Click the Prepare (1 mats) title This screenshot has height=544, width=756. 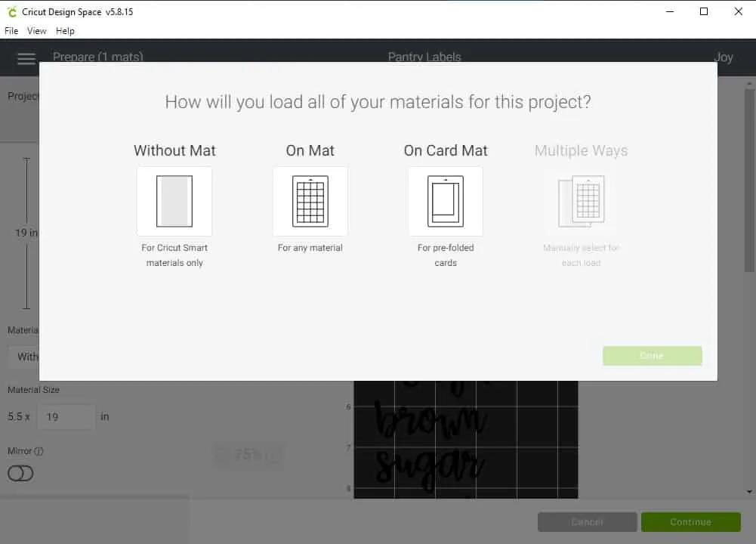(98, 57)
